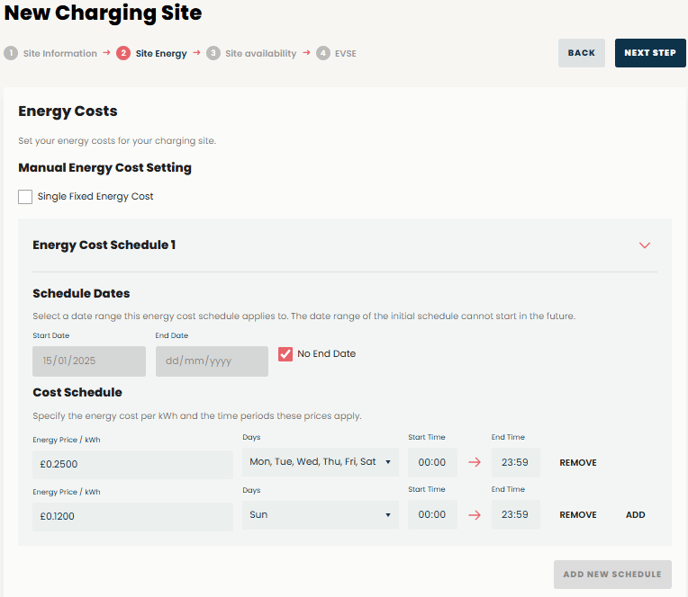688x597 pixels.
Task: Click End Time 23:59 in the Sun row
Action: click(515, 515)
